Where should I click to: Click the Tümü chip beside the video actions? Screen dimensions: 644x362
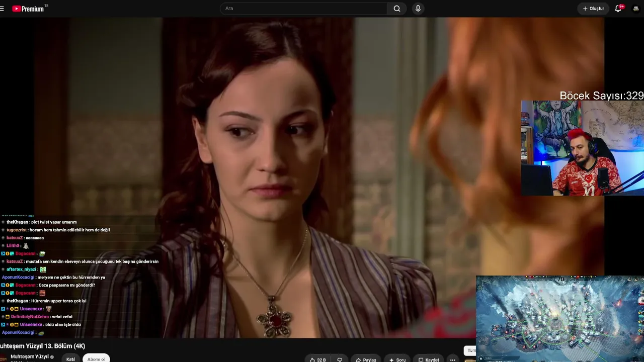pyautogui.click(x=471, y=350)
